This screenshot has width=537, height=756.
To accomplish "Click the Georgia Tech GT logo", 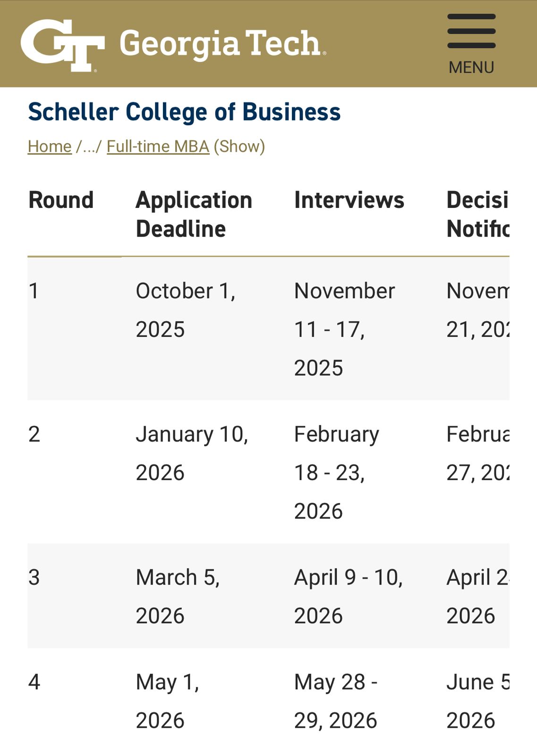I will click(62, 45).
